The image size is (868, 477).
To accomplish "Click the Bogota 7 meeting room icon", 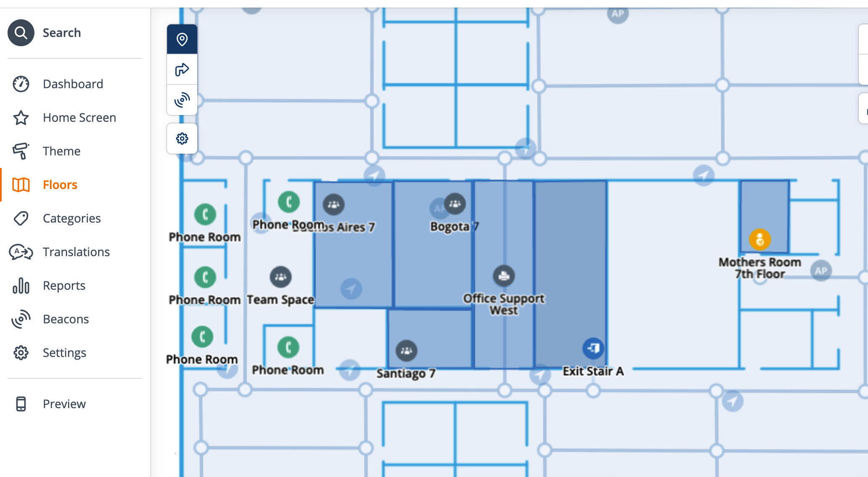I will (455, 204).
